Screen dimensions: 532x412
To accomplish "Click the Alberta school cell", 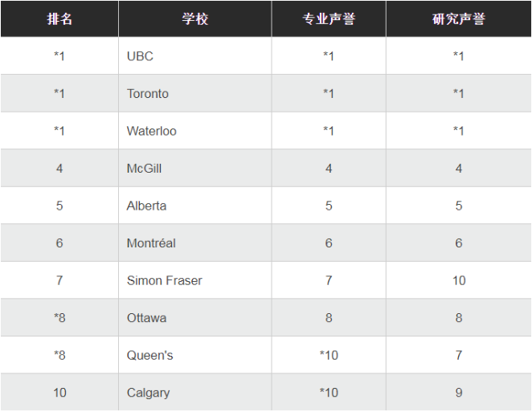I will 147,206.
